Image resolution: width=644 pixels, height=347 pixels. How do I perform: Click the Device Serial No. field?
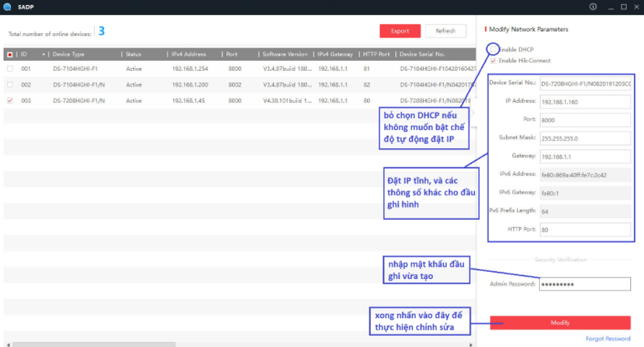(585, 83)
